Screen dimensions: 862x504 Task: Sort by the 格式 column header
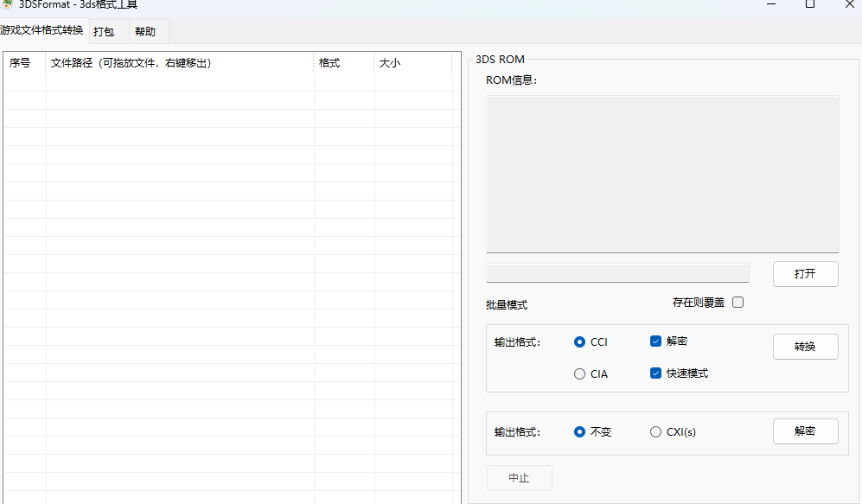344,63
